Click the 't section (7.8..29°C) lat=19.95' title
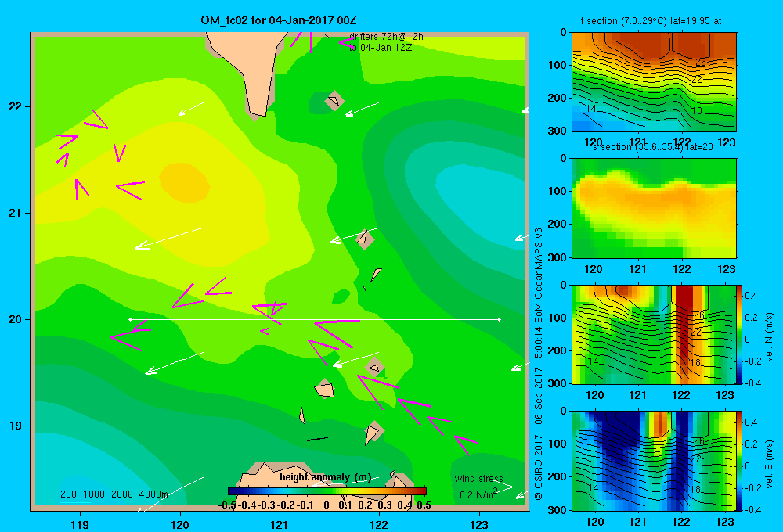The image size is (783, 532). (651, 21)
